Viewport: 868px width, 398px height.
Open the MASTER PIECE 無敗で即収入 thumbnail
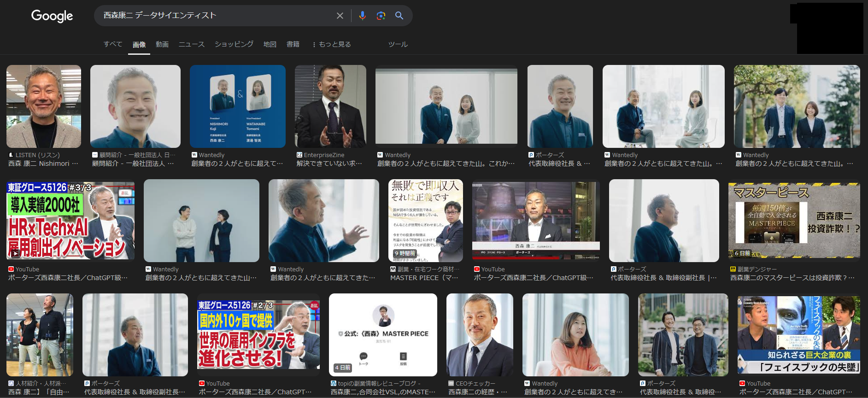point(425,221)
